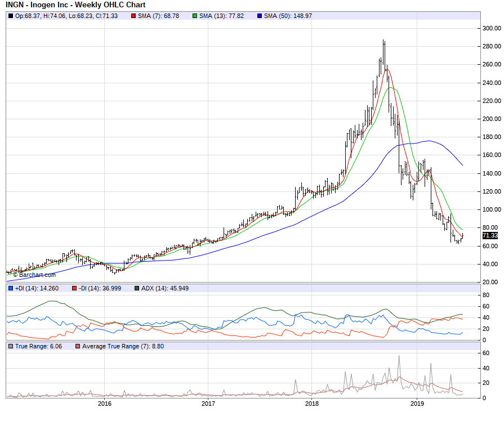Screen dimensions: 504x421
Task: Click the black OHLC legend swatch
Action: [11, 16]
